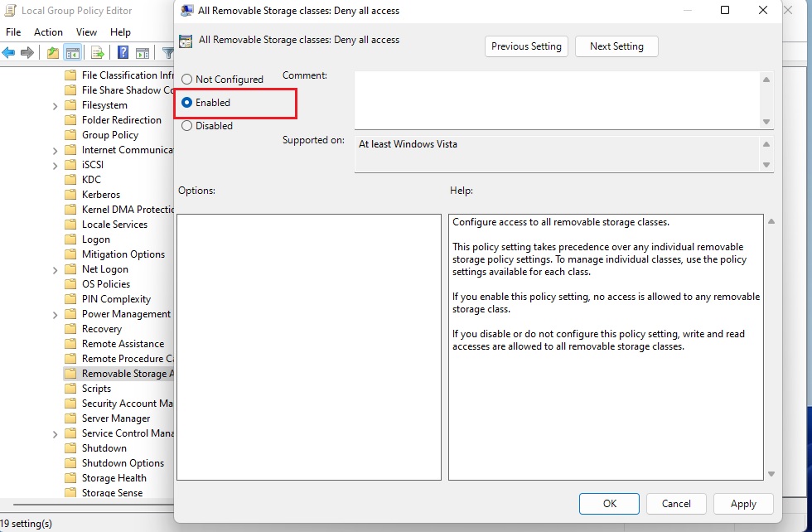Toggle the action pane icon
This screenshot has width=812, height=532.
click(142, 52)
